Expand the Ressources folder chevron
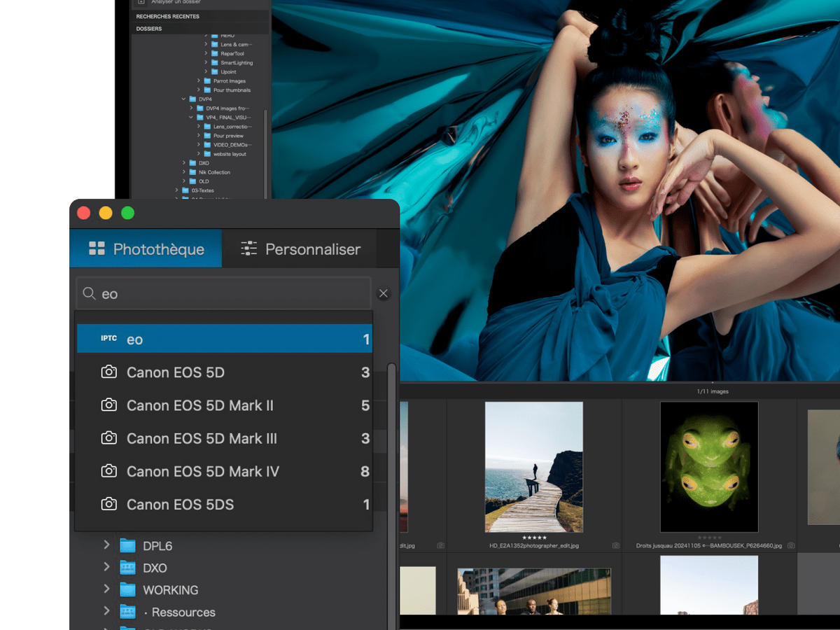Viewport: 840px width, 630px height. (x=106, y=611)
